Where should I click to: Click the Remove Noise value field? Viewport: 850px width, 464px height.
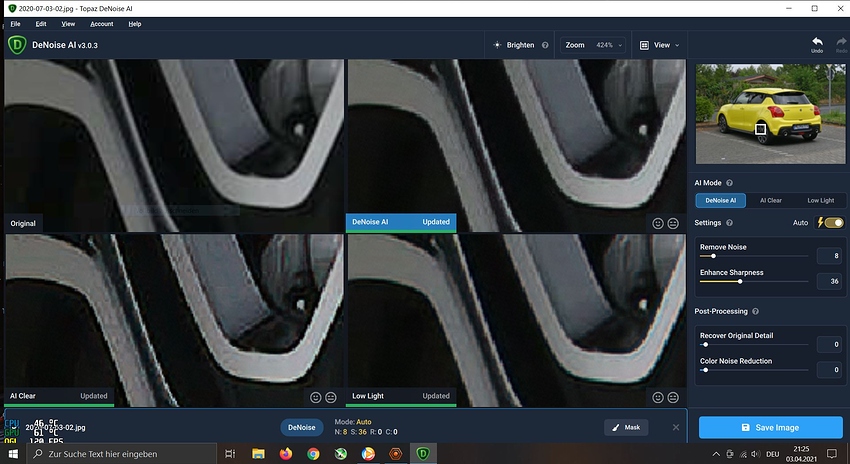click(x=829, y=256)
